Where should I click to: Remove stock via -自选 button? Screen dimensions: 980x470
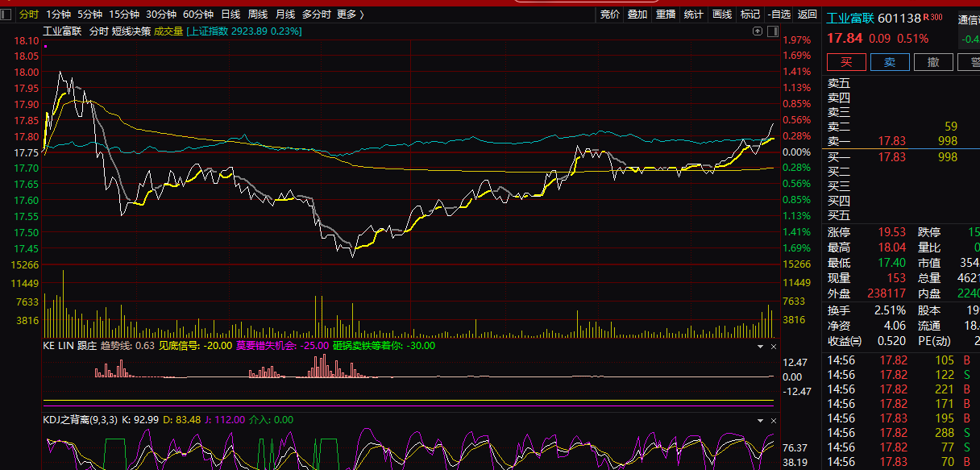[779, 15]
